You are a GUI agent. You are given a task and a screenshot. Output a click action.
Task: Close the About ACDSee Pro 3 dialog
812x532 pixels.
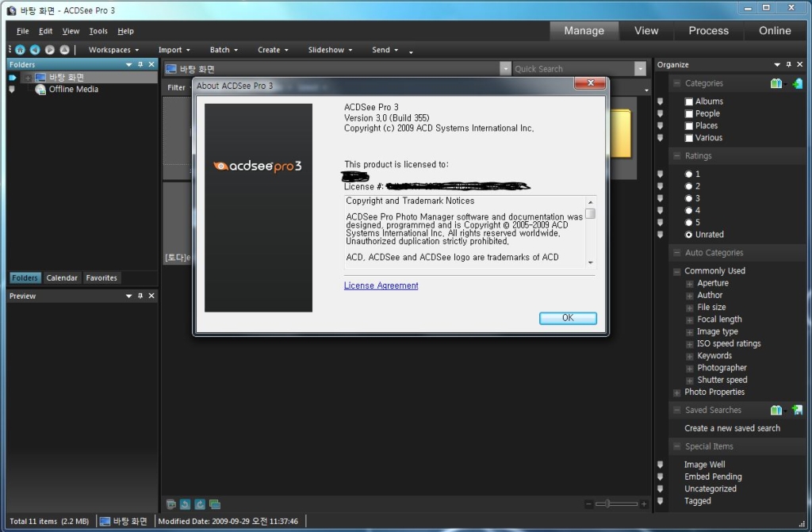(x=590, y=83)
